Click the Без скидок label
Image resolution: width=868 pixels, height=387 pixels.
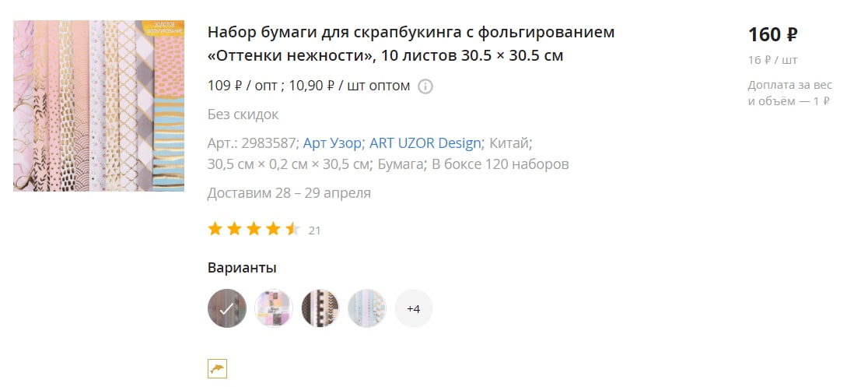[243, 114]
